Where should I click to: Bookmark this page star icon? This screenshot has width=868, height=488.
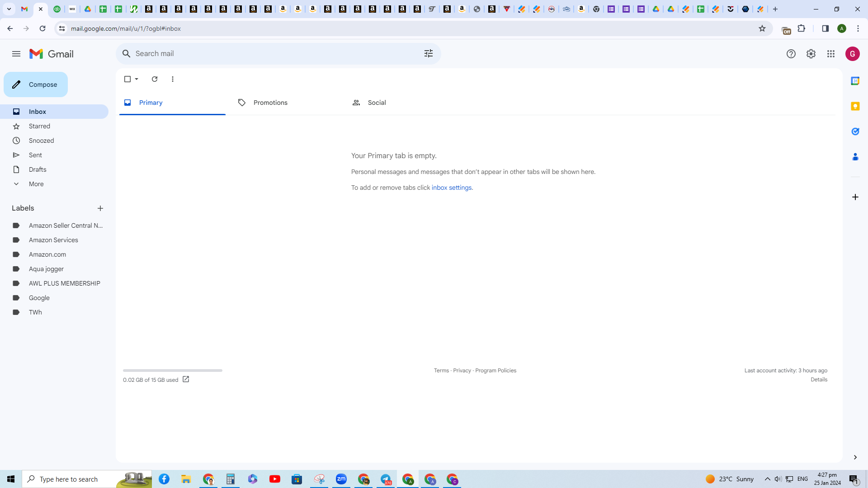(x=762, y=28)
